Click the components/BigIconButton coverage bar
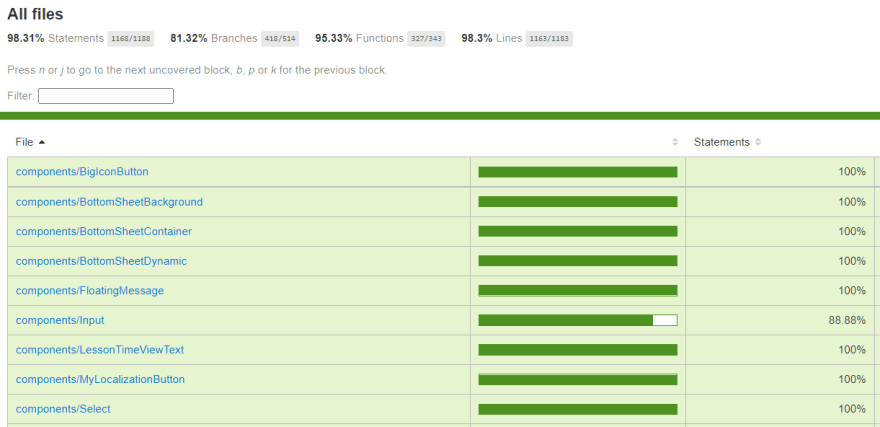 [x=578, y=172]
